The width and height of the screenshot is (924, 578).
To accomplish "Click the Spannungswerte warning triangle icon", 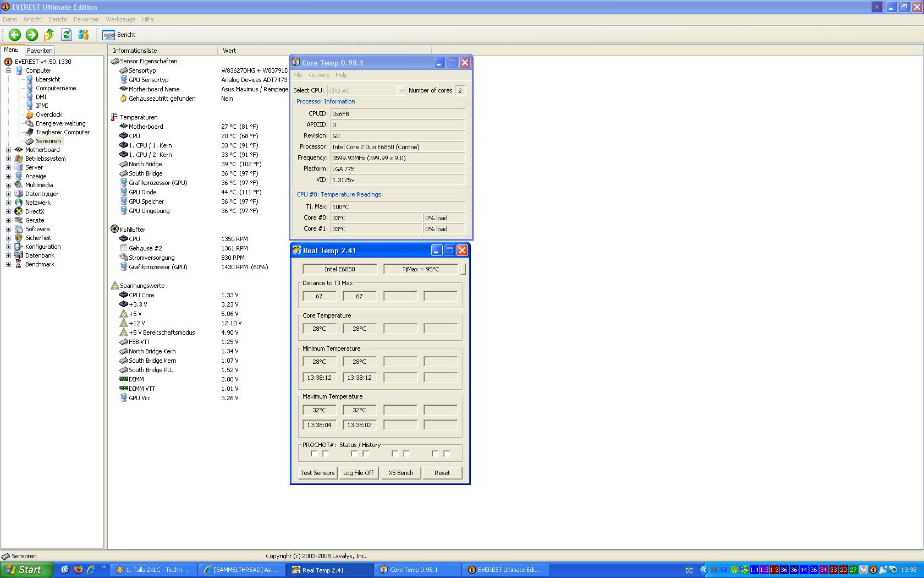I will (114, 286).
